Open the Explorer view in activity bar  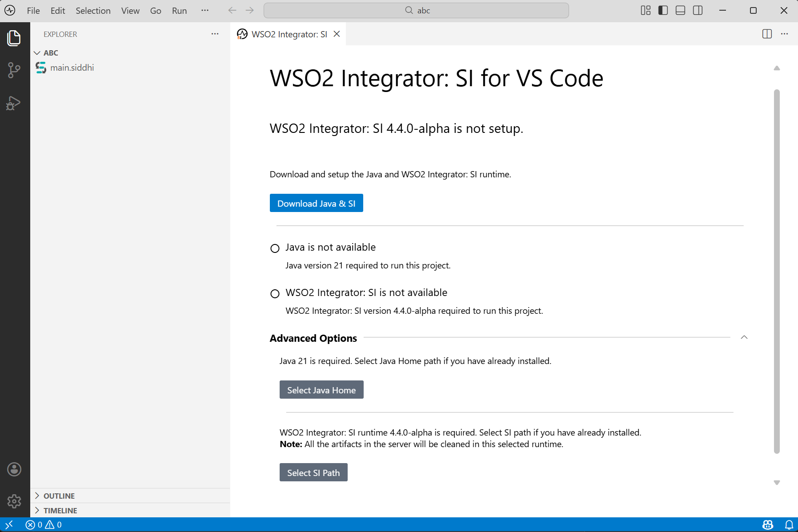click(14, 38)
